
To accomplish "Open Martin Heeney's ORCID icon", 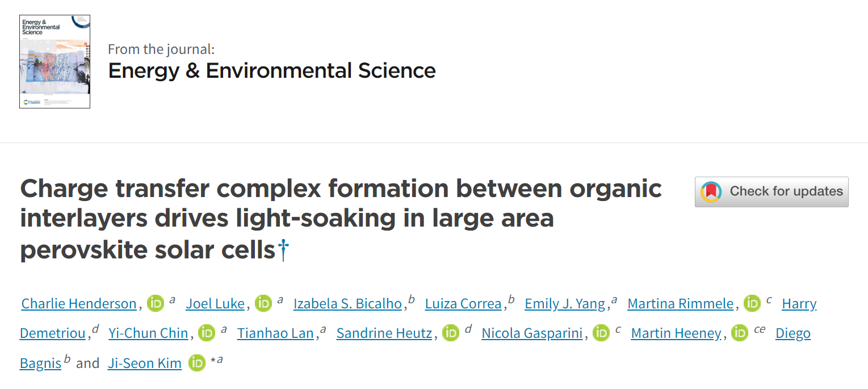I will [x=740, y=333].
